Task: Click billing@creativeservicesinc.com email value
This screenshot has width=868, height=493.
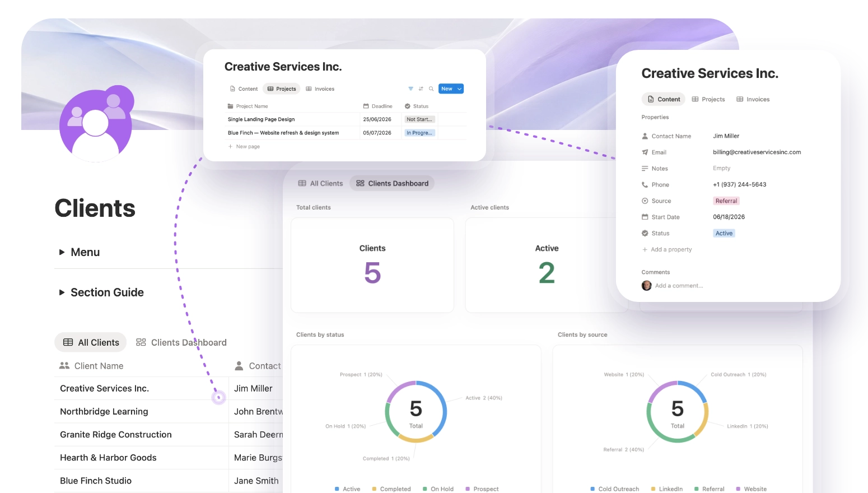Action: (757, 152)
